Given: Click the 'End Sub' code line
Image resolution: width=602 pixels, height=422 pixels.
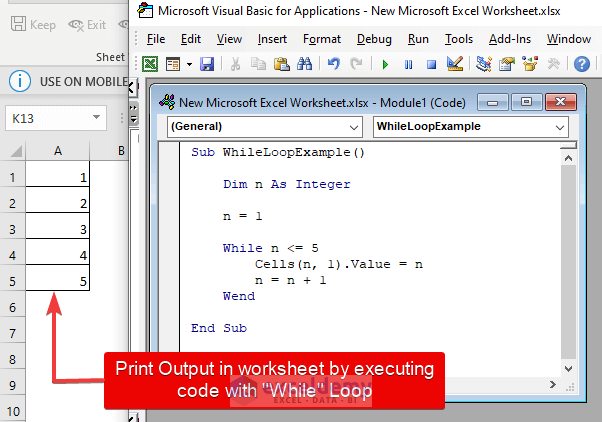Looking at the screenshot, I should tap(219, 328).
